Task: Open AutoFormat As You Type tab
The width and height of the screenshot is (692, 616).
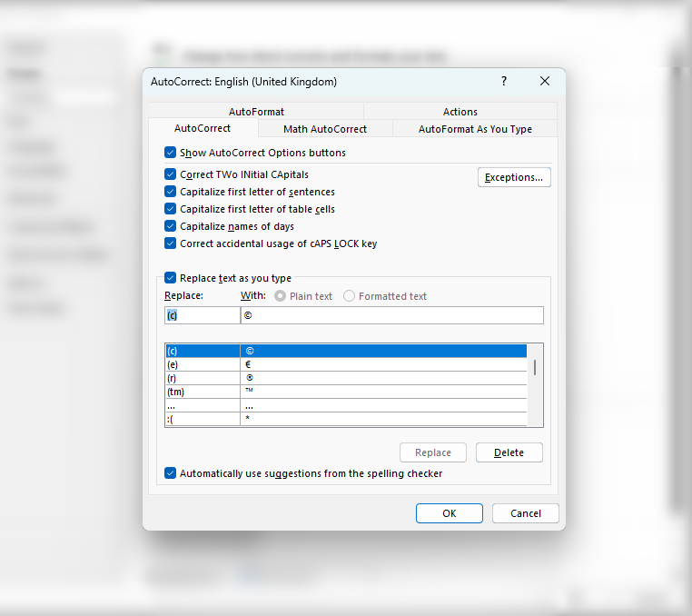Action: coord(475,129)
